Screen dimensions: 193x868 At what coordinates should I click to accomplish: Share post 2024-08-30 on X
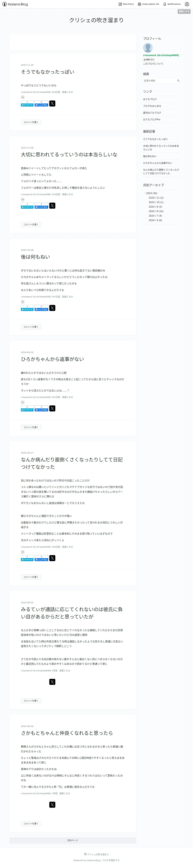point(52,805)
